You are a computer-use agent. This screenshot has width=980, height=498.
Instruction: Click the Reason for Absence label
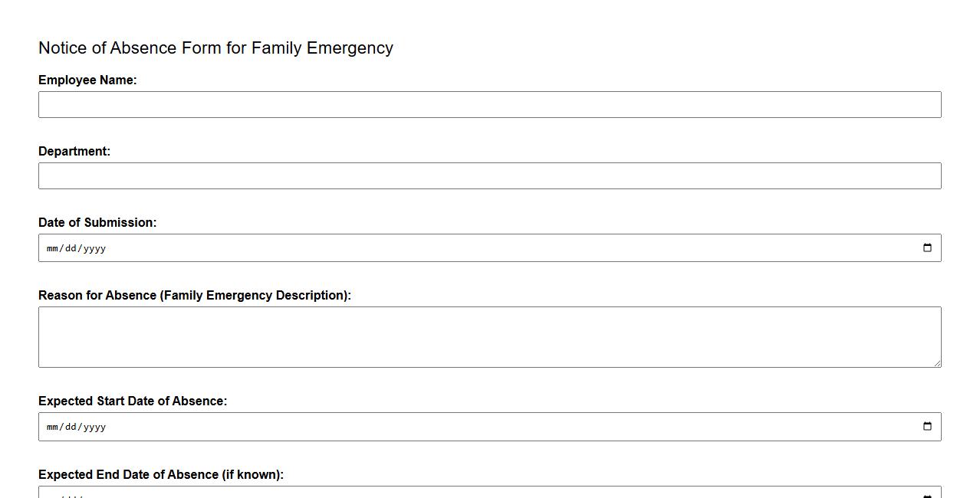194,295
